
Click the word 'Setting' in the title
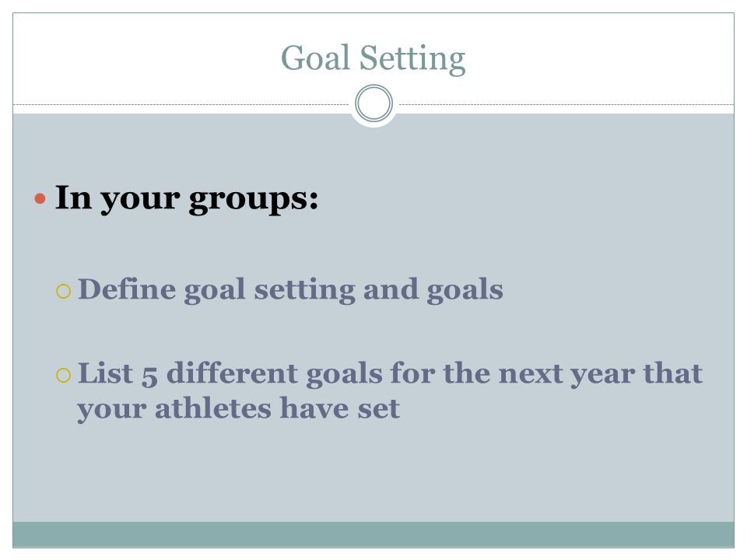coord(412,59)
